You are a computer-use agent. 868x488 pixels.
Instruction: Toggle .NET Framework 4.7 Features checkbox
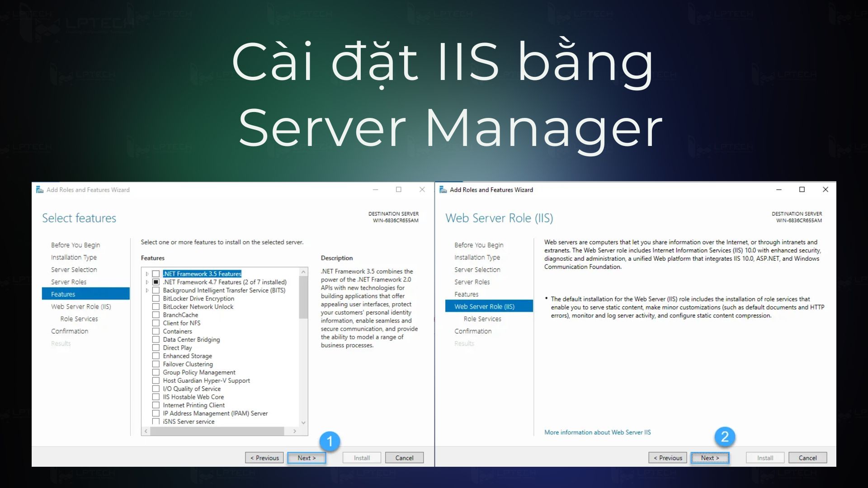[x=156, y=282]
